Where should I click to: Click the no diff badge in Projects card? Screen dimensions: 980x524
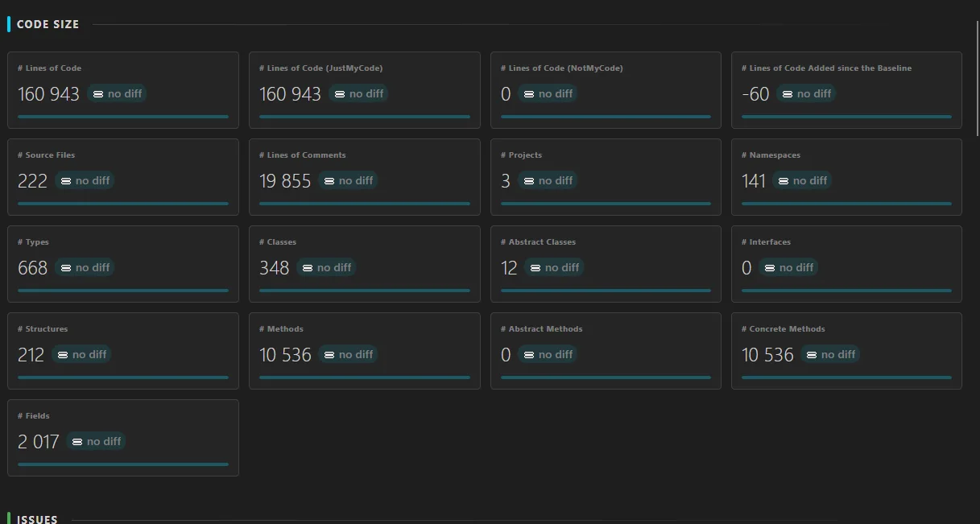pyautogui.click(x=548, y=180)
